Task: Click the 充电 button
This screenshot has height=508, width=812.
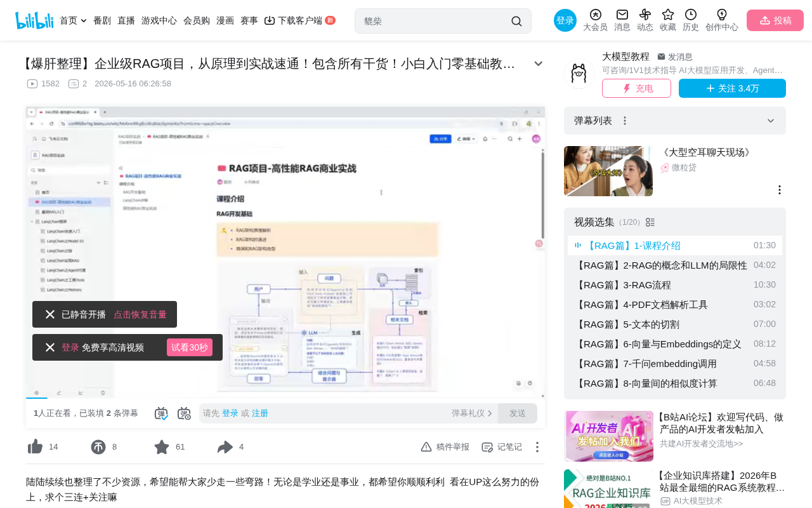Action: [x=636, y=88]
